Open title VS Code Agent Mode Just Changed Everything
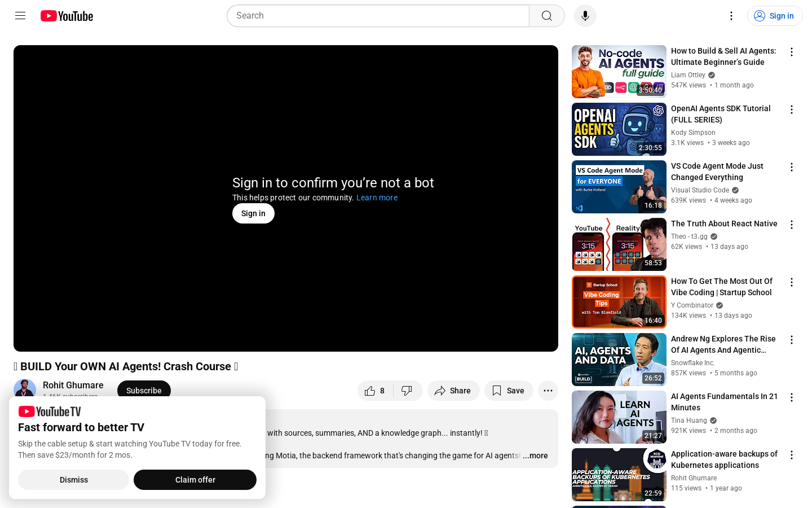Viewport: 812px width, 508px height. point(717,172)
